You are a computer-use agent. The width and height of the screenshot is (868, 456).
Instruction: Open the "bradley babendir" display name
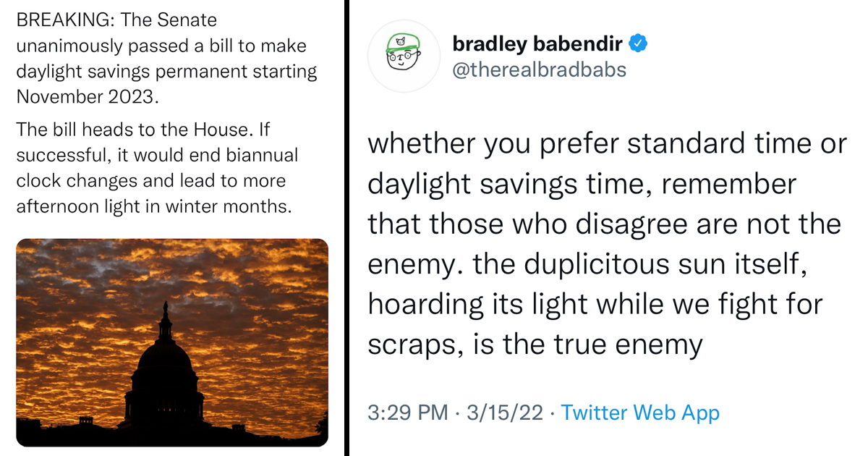pyautogui.click(x=537, y=44)
